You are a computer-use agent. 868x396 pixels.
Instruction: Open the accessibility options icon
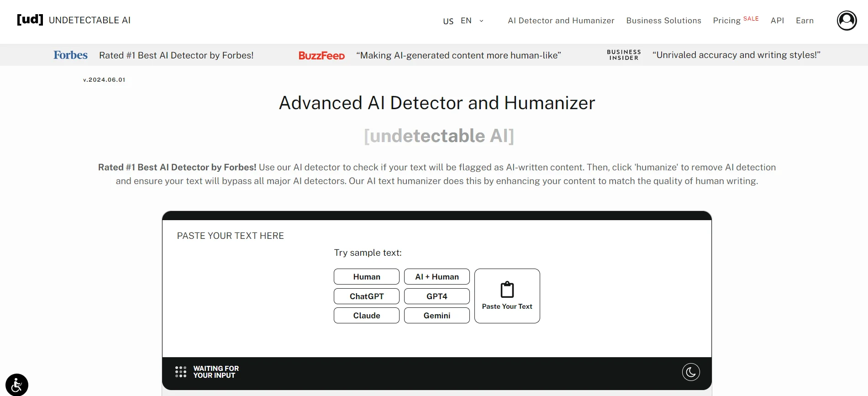pos(17,385)
